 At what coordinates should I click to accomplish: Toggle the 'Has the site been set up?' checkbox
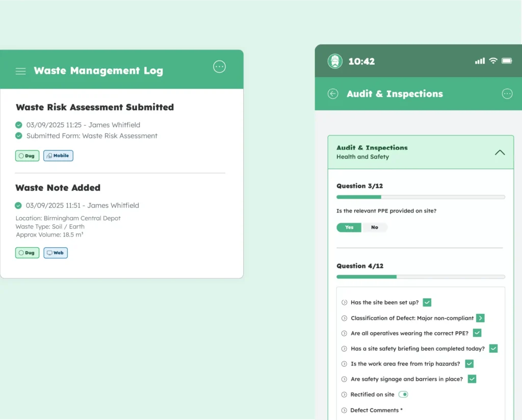pos(427,302)
